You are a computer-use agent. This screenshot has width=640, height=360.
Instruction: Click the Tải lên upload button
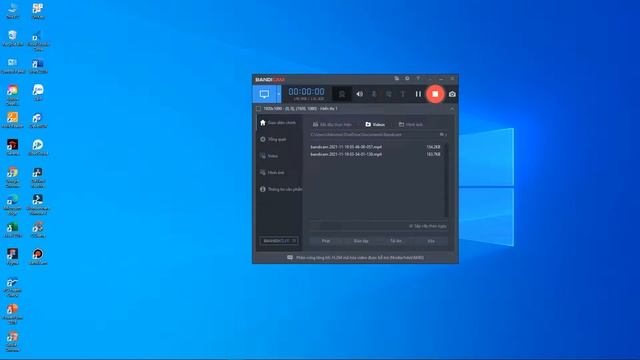396,241
